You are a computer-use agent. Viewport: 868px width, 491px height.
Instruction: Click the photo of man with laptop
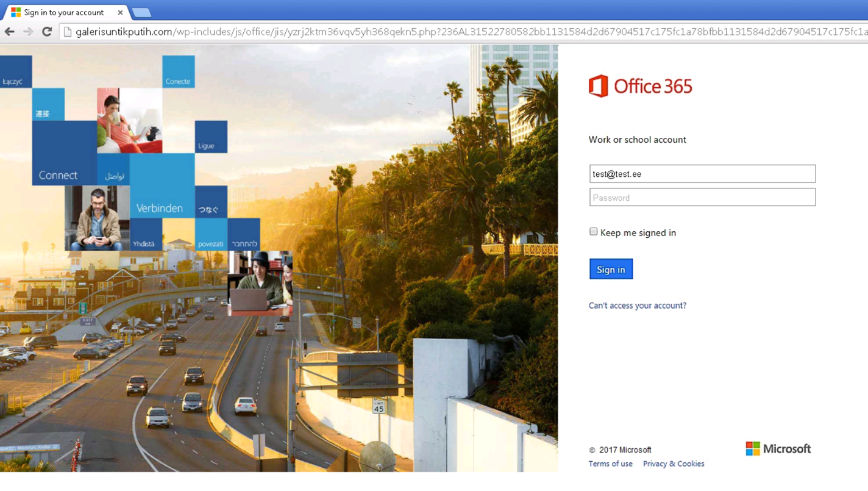260,283
